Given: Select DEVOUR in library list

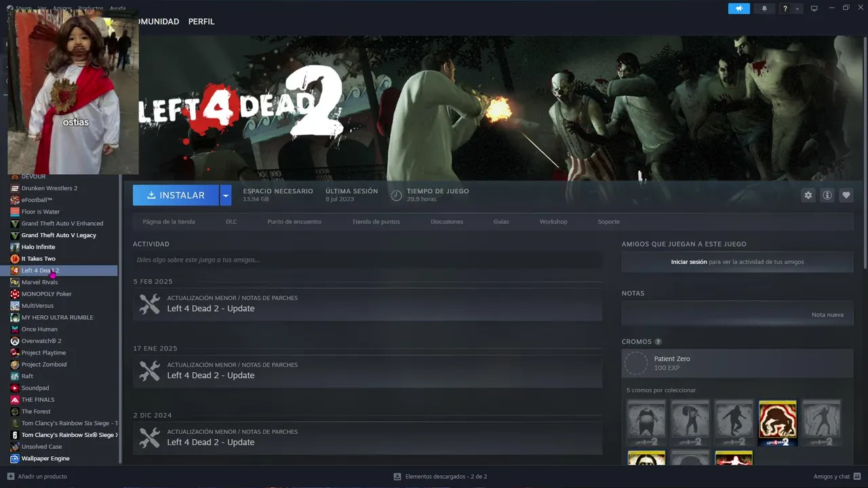Looking at the screenshot, I should pyautogui.click(x=34, y=177).
